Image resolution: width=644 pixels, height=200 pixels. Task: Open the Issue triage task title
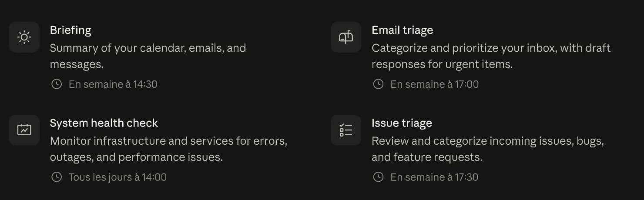click(x=402, y=123)
